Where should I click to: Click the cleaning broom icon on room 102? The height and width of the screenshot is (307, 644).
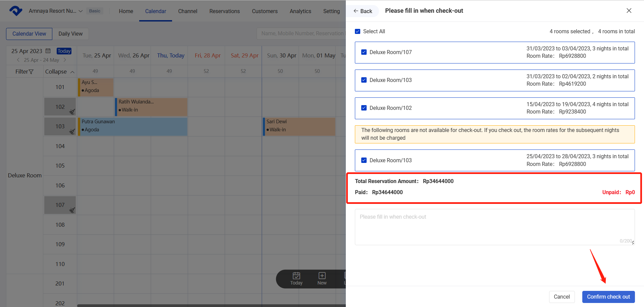click(72, 112)
